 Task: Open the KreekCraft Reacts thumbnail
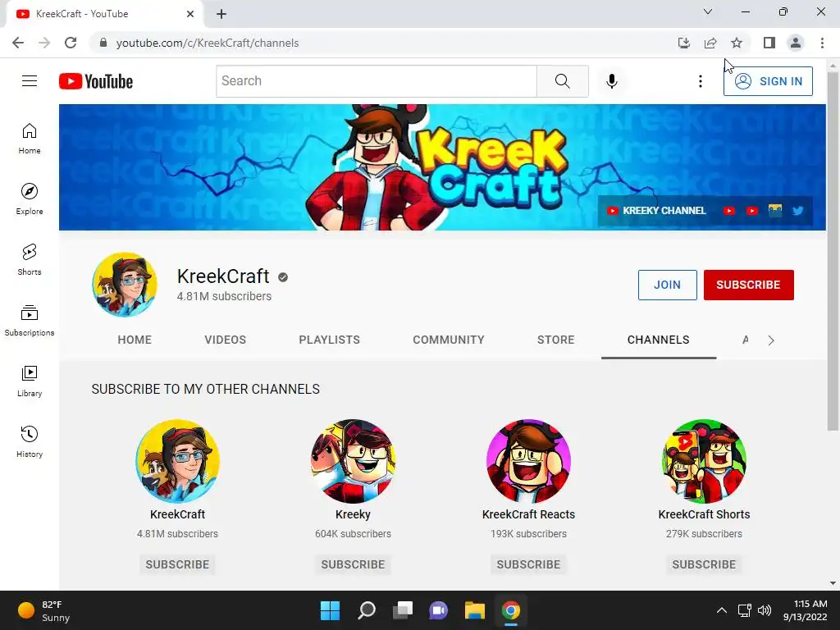(x=529, y=461)
